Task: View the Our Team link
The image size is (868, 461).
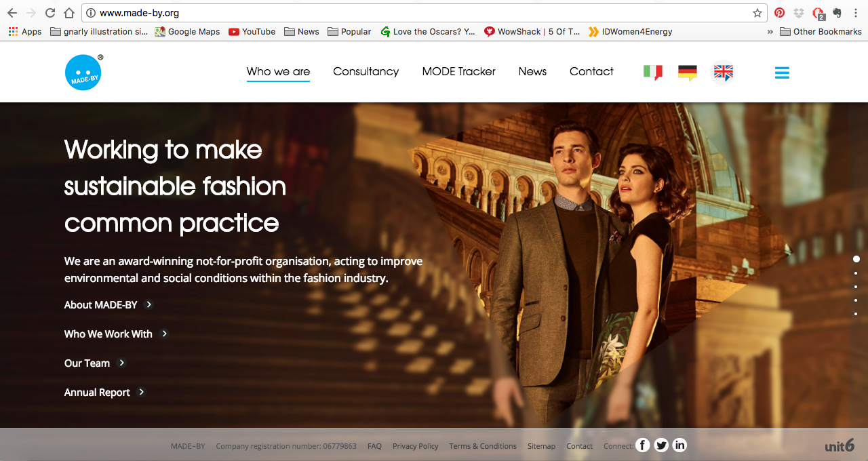Action: 87,363
